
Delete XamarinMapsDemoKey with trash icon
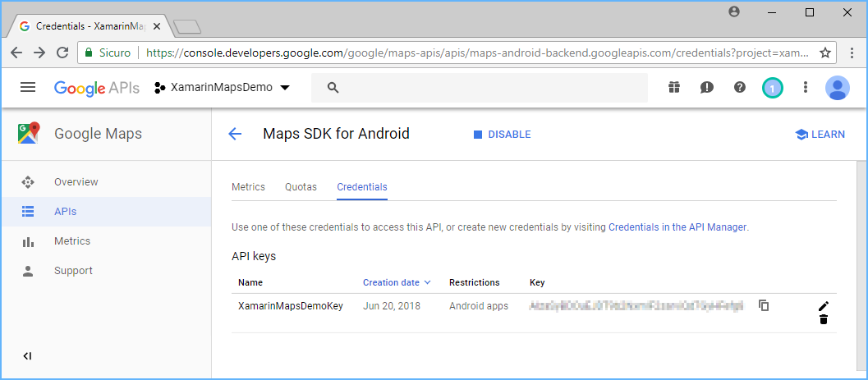click(x=823, y=319)
